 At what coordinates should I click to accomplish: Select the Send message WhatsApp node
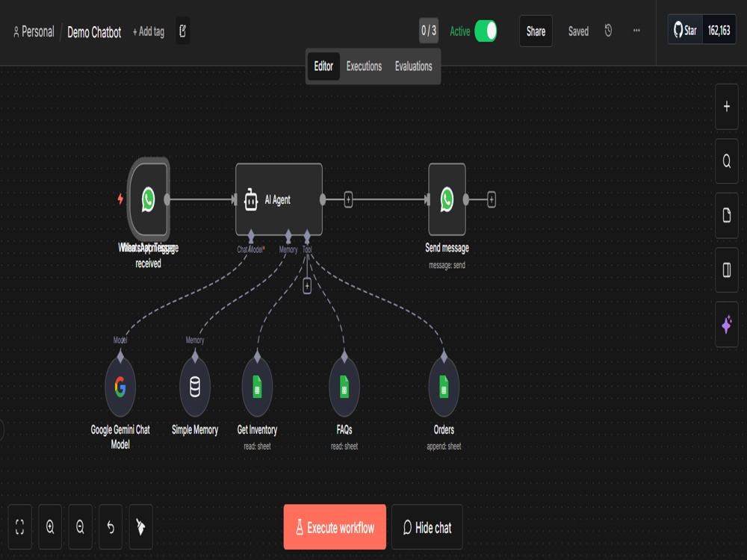pyautogui.click(x=447, y=199)
